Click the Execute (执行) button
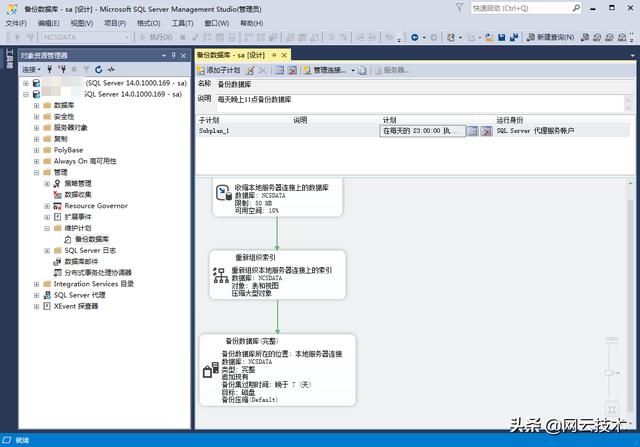 (x=157, y=38)
